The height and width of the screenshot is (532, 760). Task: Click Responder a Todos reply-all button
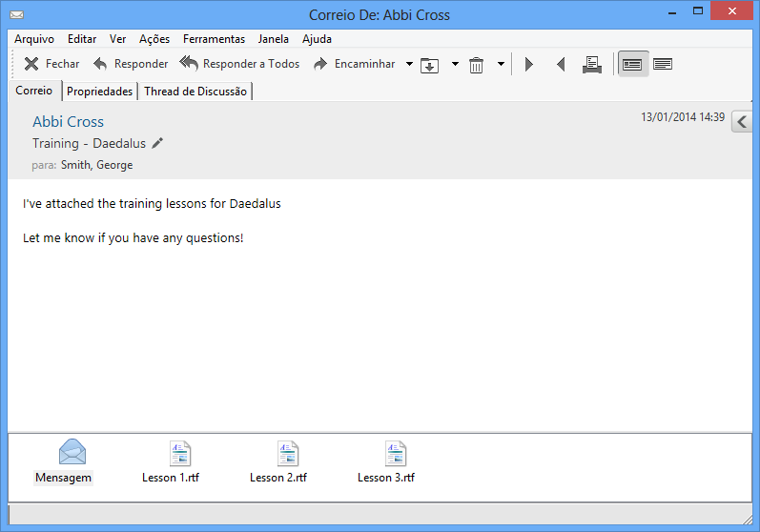239,64
